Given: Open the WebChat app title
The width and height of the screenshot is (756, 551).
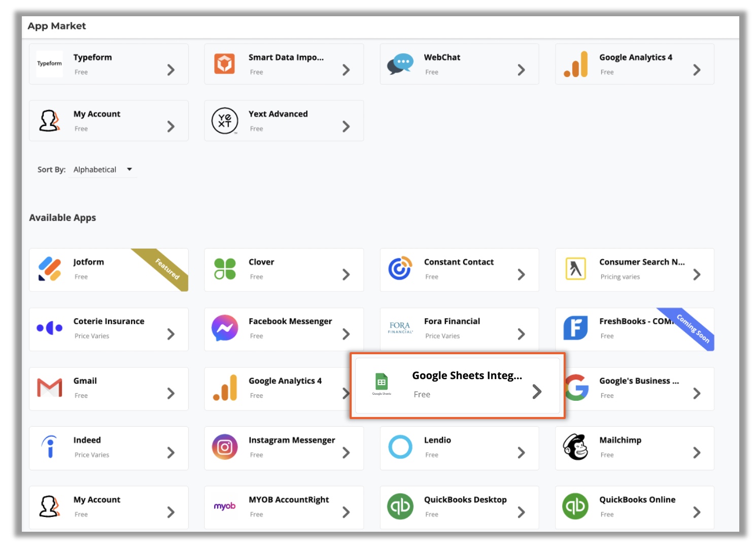Looking at the screenshot, I should [x=442, y=57].
